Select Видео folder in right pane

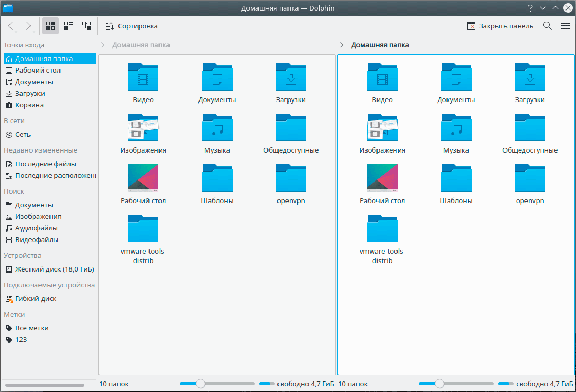point(382,83)
